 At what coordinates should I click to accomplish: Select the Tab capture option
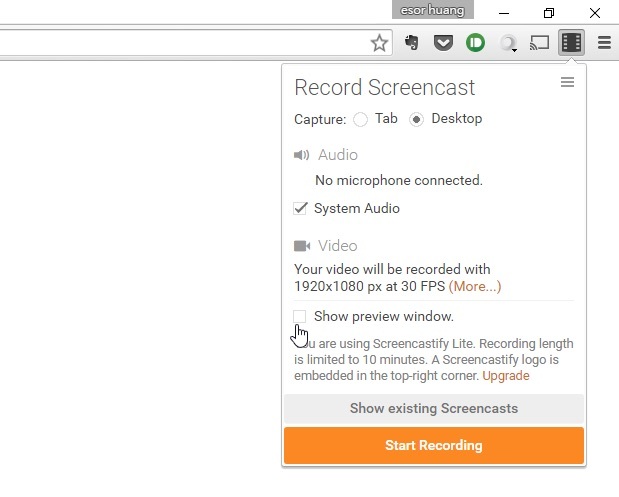click(x=361, y=119)
